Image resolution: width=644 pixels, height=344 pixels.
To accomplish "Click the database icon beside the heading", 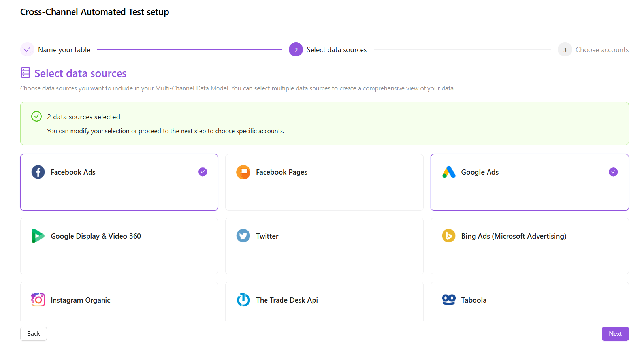I will (26, 73).
